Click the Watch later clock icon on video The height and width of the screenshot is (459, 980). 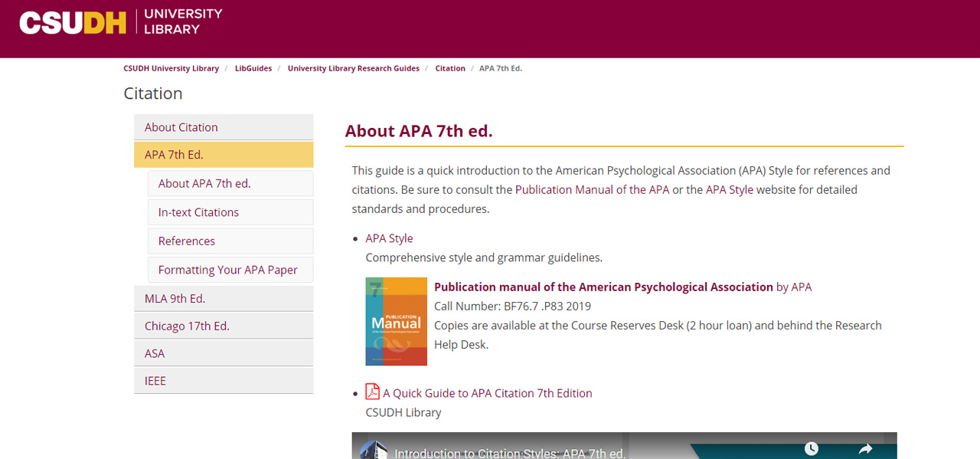point(811,449)
